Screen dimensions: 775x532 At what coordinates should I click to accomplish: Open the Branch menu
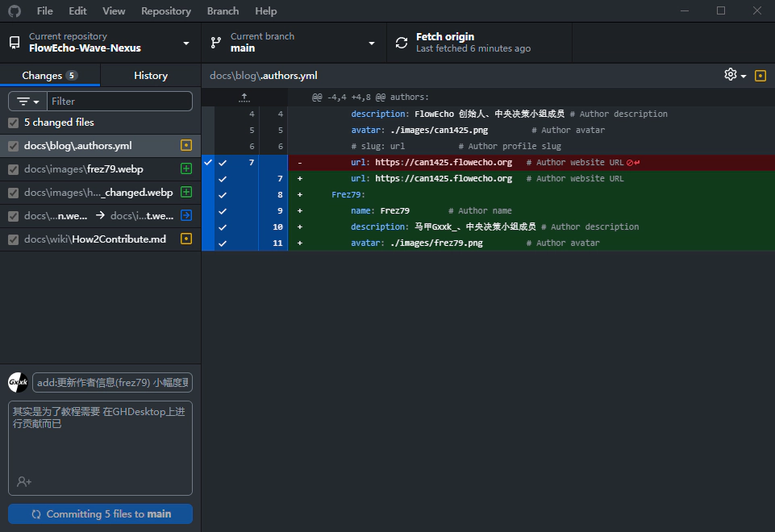pos(223,11)
